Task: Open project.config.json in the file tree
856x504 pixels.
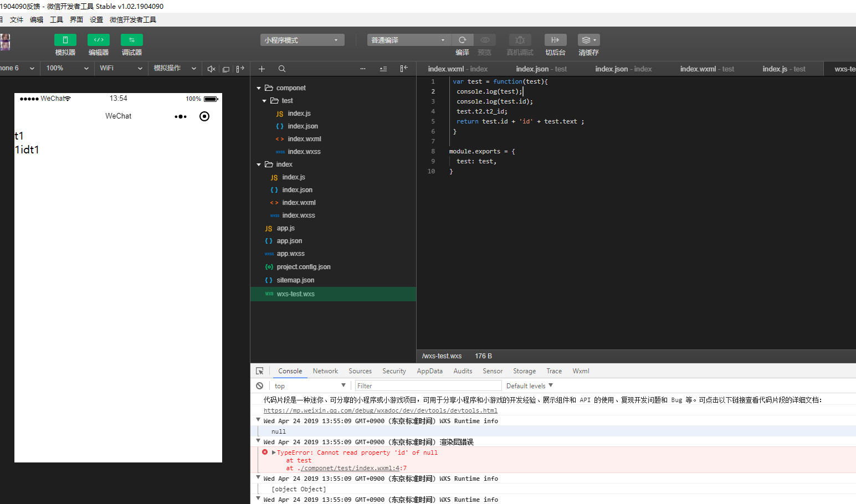Action: click(x=304, y=267)
